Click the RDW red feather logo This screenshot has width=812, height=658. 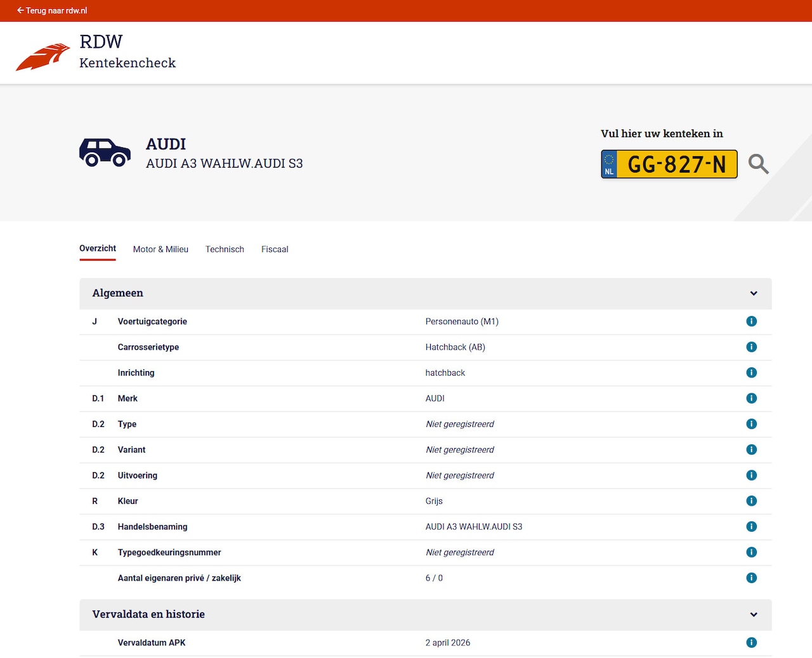43,57
